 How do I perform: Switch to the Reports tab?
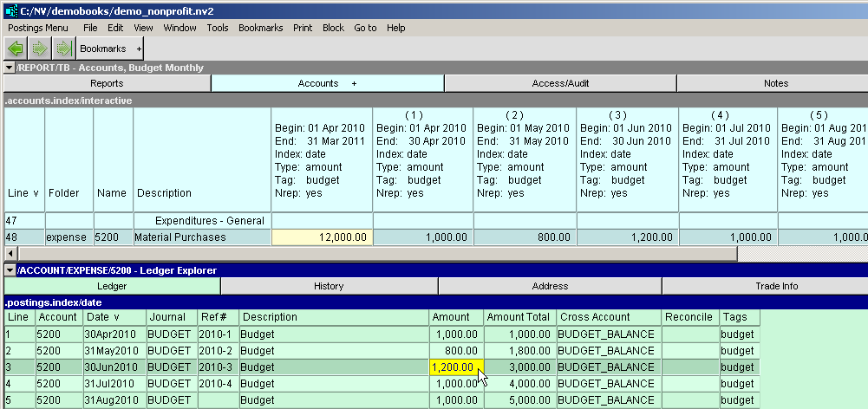[x=107, y=83]
